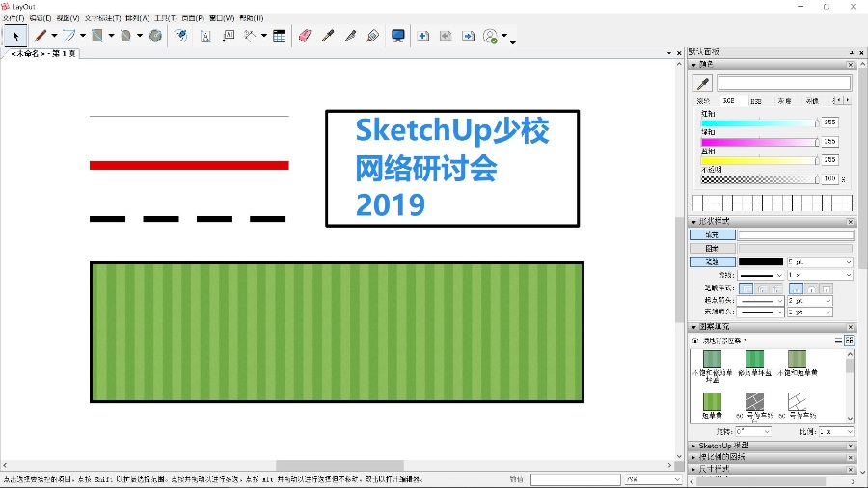868x488 pixels.
Task: Select the miter corner stroke style
Action: coord(746,288)
